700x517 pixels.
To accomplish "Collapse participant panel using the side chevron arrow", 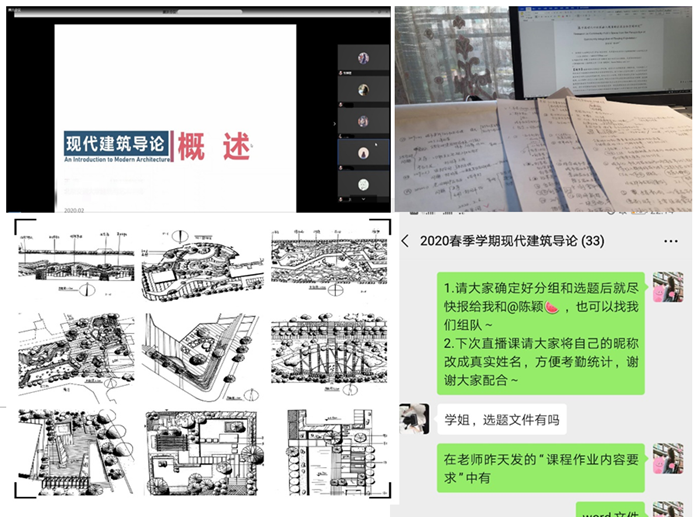I will point(334,124).
